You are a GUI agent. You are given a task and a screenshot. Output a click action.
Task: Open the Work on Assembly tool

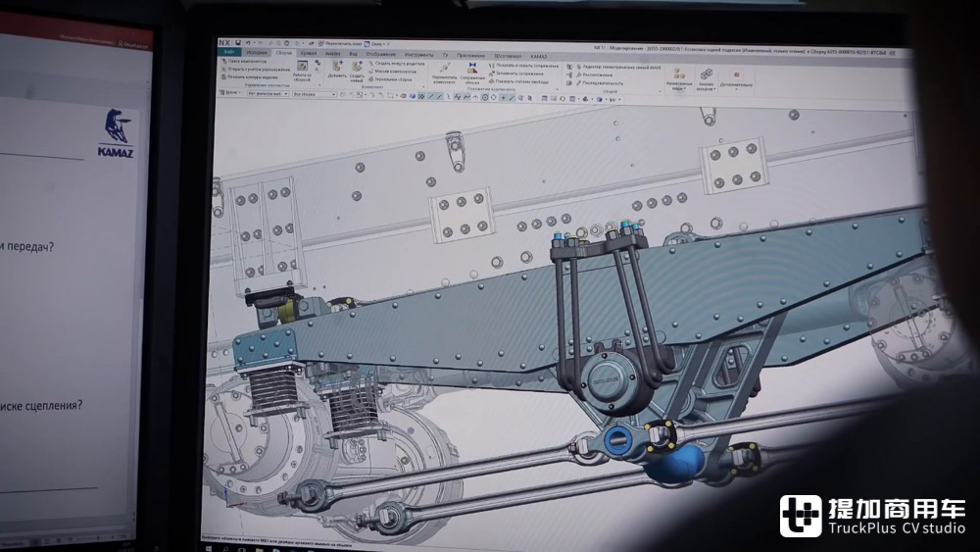pyautogui.click(x=302, y=69)
